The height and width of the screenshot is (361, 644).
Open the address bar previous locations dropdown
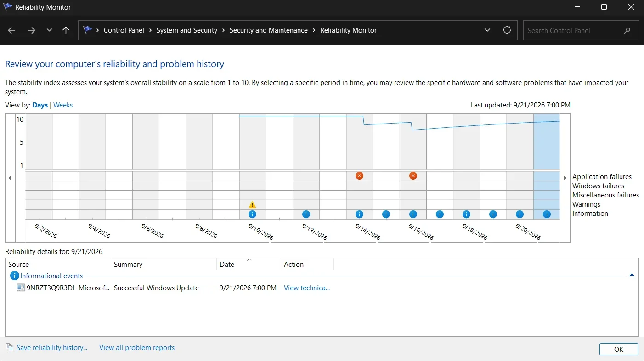pyautogui.click(x=487, y=30)
